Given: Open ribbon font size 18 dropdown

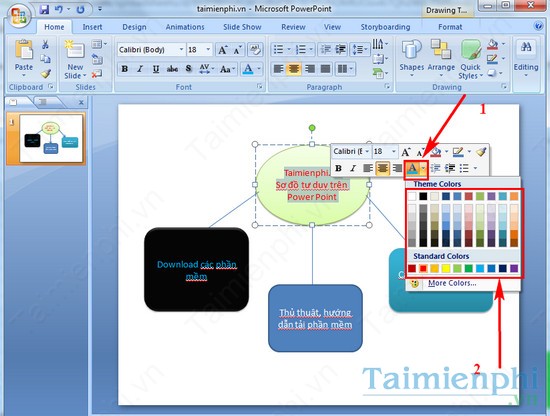Looking at the screenshot, I should [208, 50].
